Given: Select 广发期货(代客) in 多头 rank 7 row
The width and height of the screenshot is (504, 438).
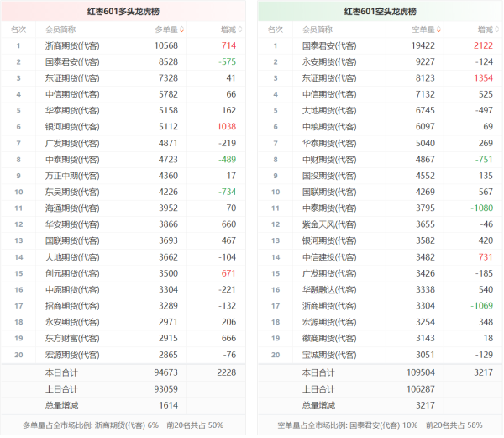Looking at the screenshot, I should 72,143.
